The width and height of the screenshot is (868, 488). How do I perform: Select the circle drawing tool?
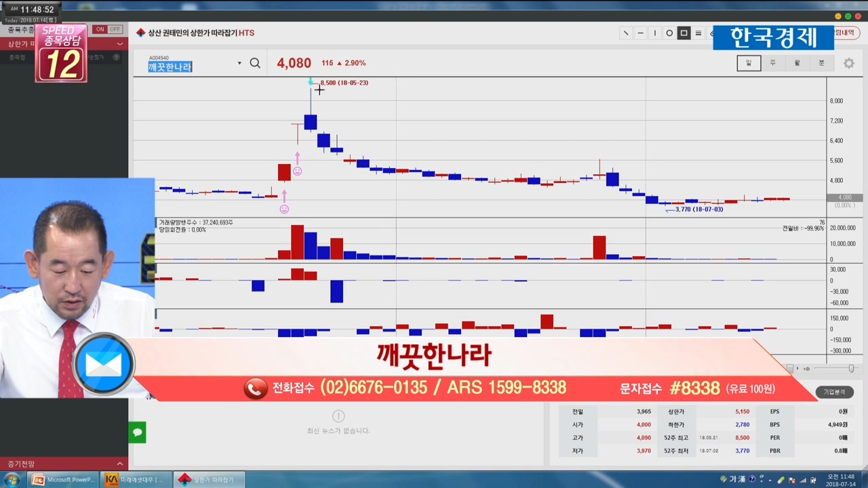[x=669, y=33]
